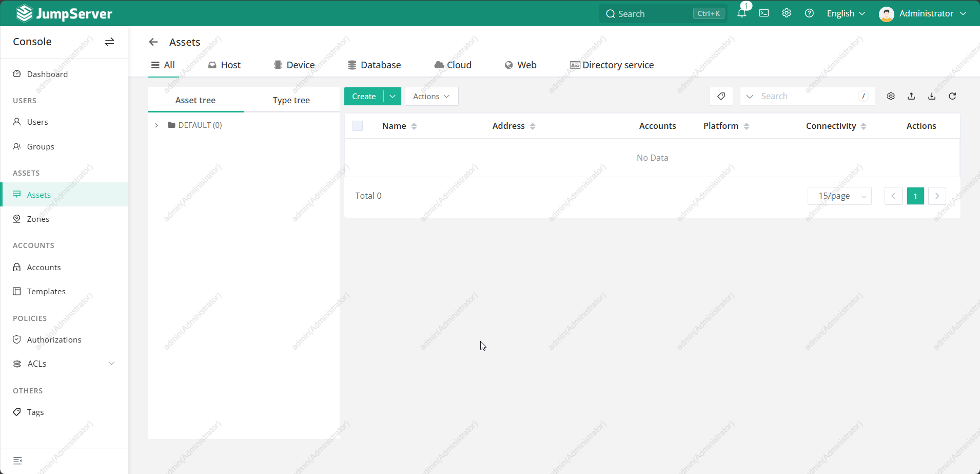Screen dimensions: 980x474
Task: Switch to the Type tree tab
Action: [x=291, y=100]
